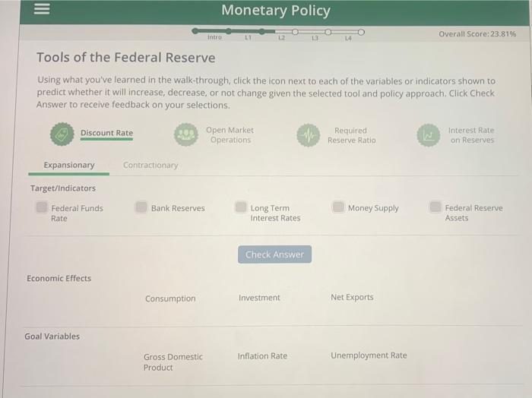Click the Check Answer button
Viewport: 532px width, 398px height.
(x=275, y=254)
